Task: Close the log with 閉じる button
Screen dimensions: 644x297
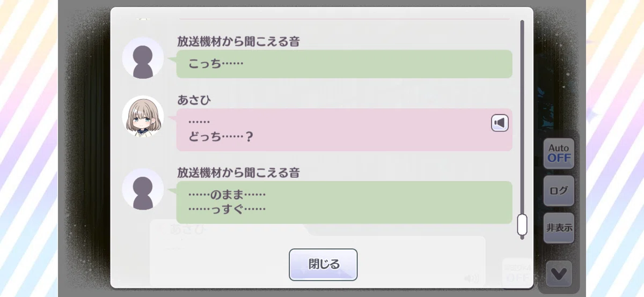Action: (323, 264)
